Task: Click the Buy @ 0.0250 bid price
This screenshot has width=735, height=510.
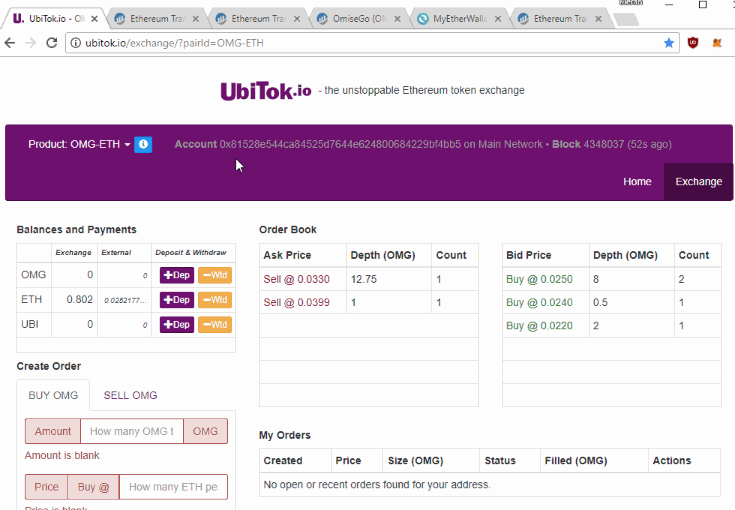Action: [x=539, y=279]
